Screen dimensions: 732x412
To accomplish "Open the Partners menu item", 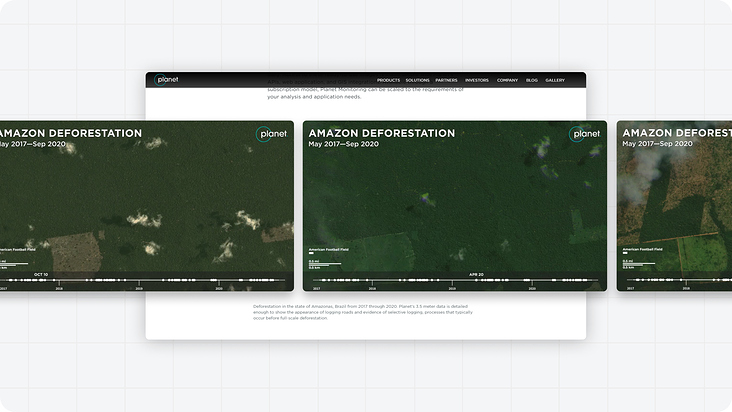I will (x=446, y=80).
